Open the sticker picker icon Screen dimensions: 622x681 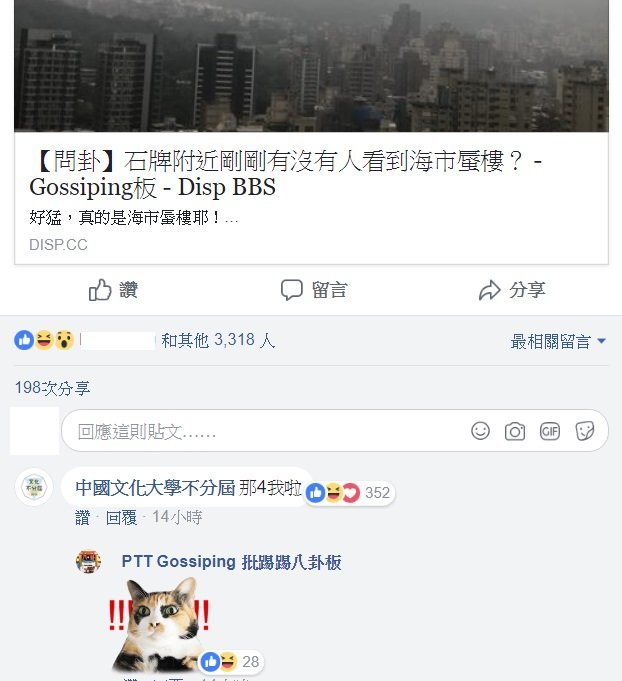coord(585,431)
